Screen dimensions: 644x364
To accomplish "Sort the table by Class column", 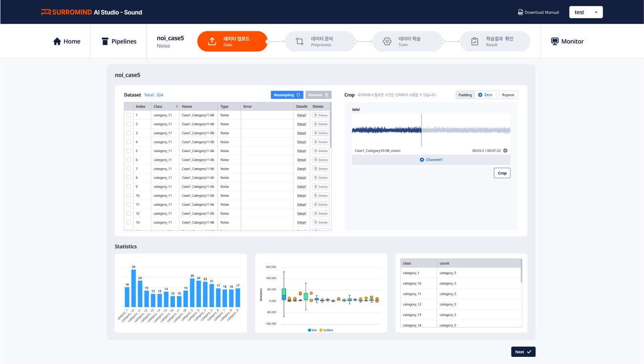I will pyautogui.click(x=177, y=107).
